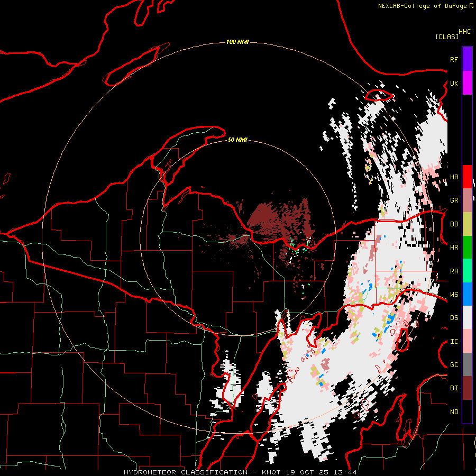Image resolution: width=476 pixels, height=476 pixels.
Task: Click the BI legend label
Action: [454, 388]
